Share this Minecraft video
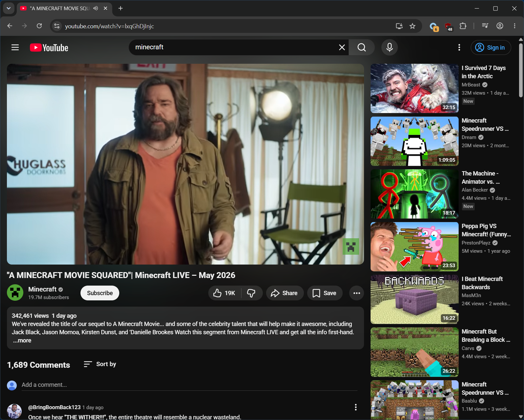 point(285,293)
